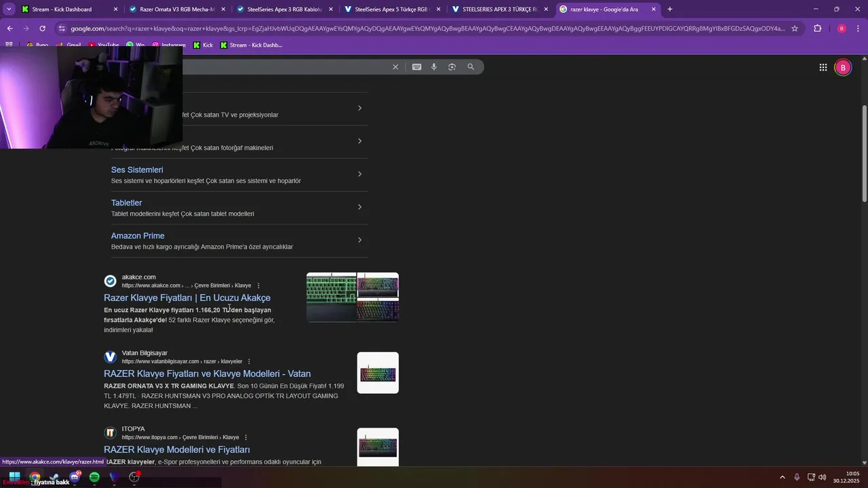Start voice search with the microphone
This screenshot has width=868, height=488.
click(434, 67)
